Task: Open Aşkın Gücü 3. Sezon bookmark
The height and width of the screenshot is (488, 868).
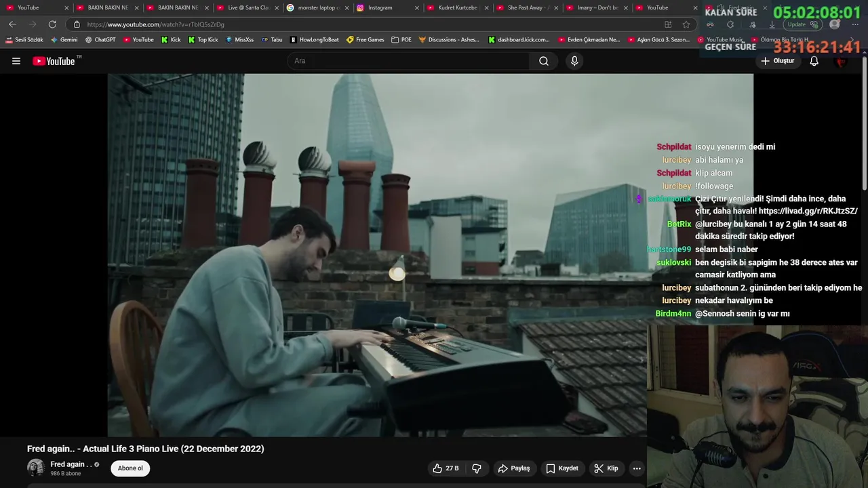Action: [658, 40]
